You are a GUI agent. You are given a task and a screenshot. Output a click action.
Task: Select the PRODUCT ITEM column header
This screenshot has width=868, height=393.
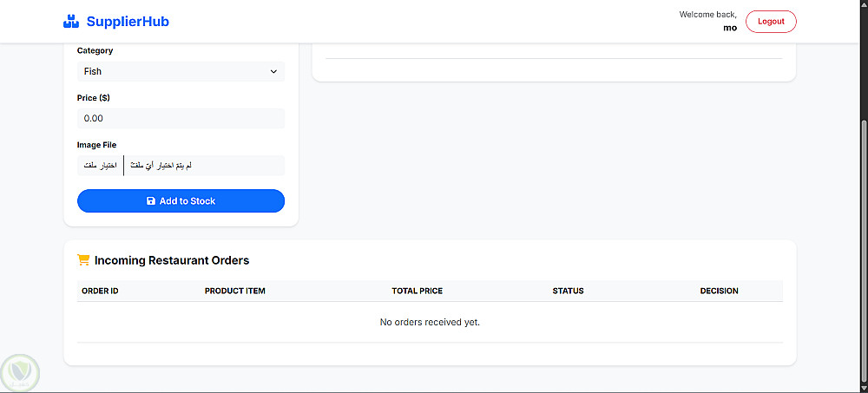tap(235, 291)
